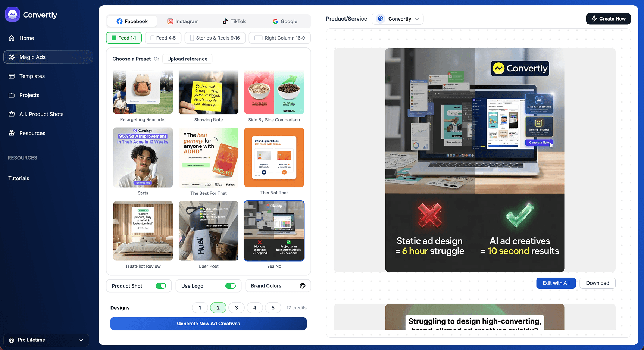Click the green Feed 1:1 square icon
The height and width of the screenshot is (350, 644).
click(114, 38)
